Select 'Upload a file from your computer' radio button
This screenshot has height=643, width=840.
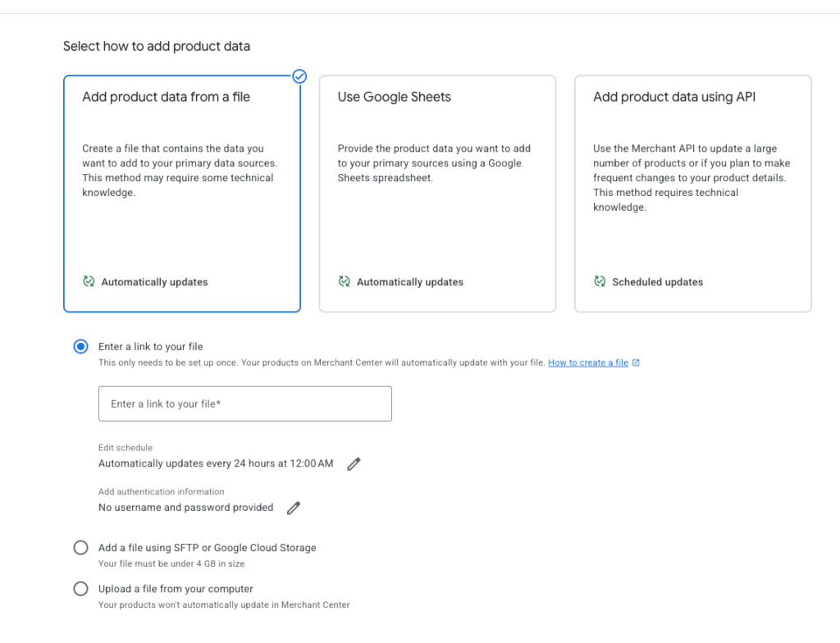point(80,589)
